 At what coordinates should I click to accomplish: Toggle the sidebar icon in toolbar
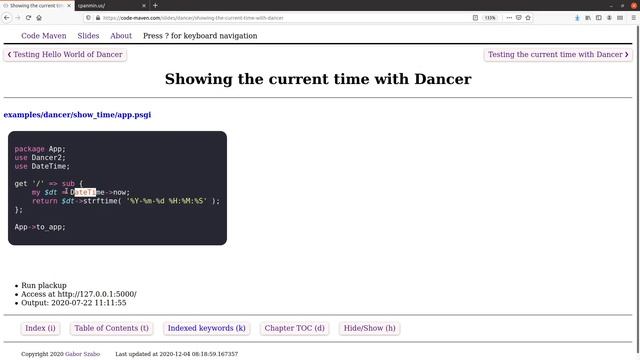(x=598, y=18)
